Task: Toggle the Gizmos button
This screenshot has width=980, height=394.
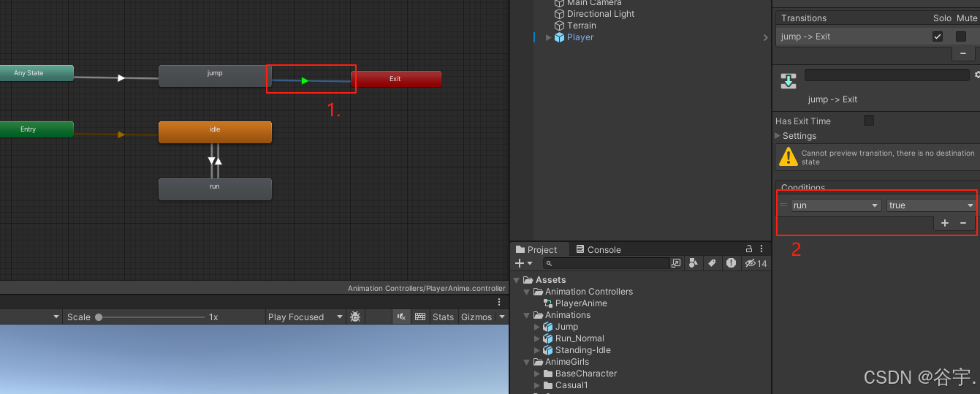Action: point(476,317)
